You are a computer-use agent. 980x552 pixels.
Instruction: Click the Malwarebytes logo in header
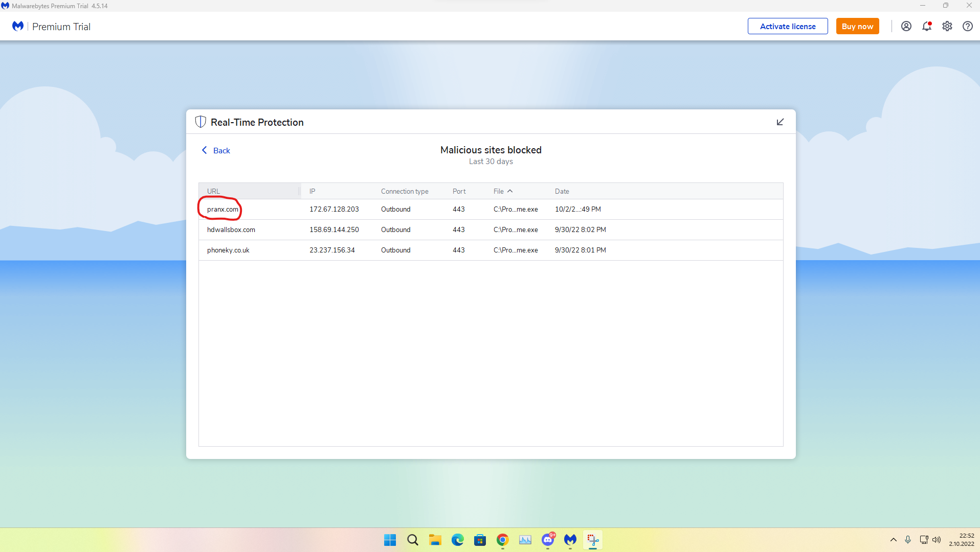(18, 26)
